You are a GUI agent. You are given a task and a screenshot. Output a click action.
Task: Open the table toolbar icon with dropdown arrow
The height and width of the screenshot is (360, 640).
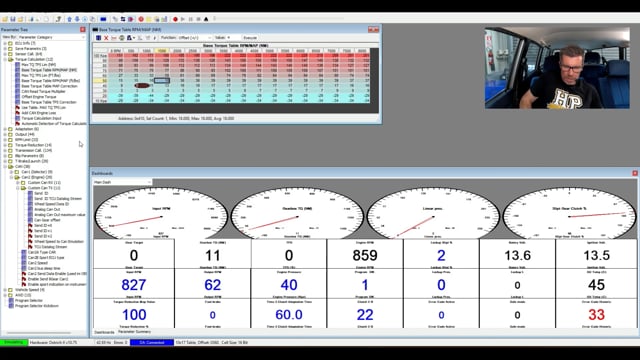(x=130, y=38)
